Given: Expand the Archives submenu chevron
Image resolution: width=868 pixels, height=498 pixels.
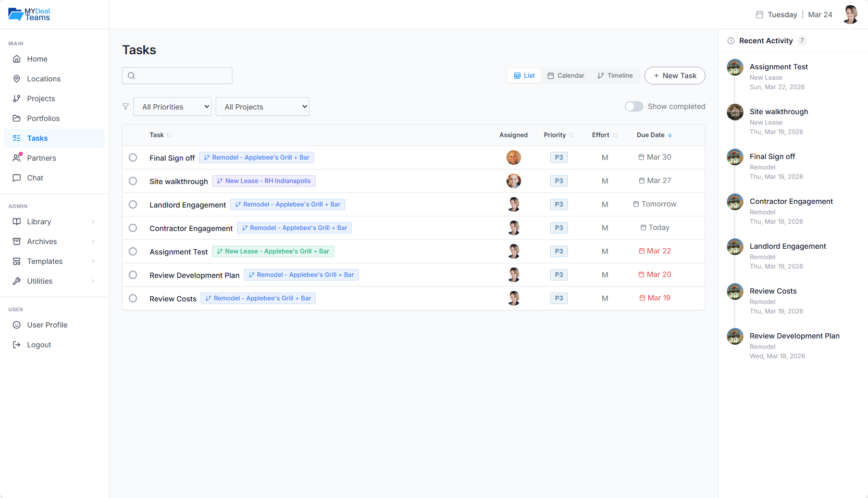Looking at the screenshot, I should 93,241.
